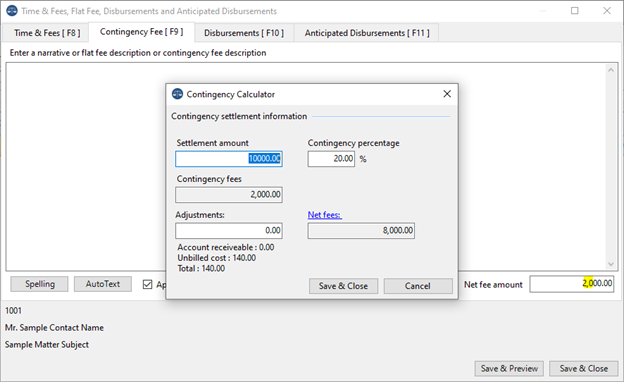Open AutoText
624x382 pixels.
point(103,284)
